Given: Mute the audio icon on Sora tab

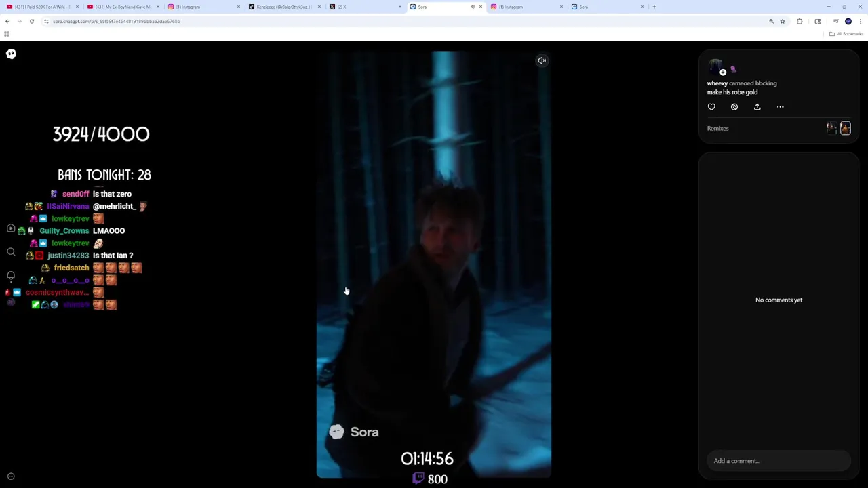Looking at the screenshot, I should [x=473, y=7].
